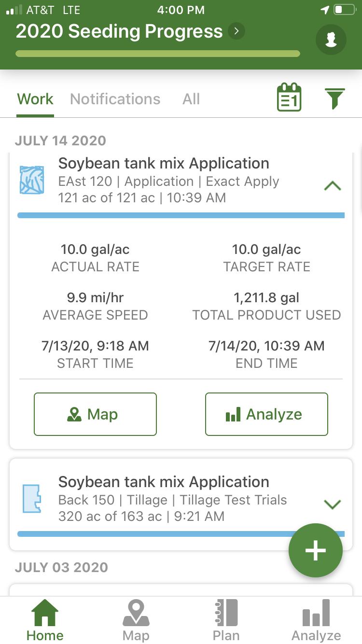Tap the 2020 Seeding Progress bar
362x644 pixels.
point(157,53)
